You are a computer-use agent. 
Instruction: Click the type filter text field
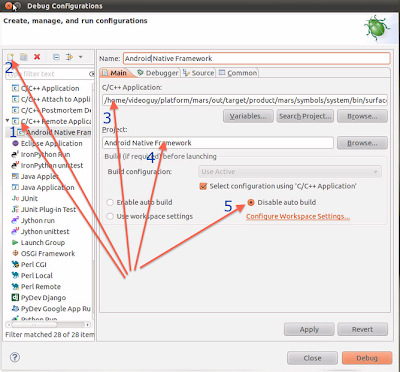click(47, 74)
